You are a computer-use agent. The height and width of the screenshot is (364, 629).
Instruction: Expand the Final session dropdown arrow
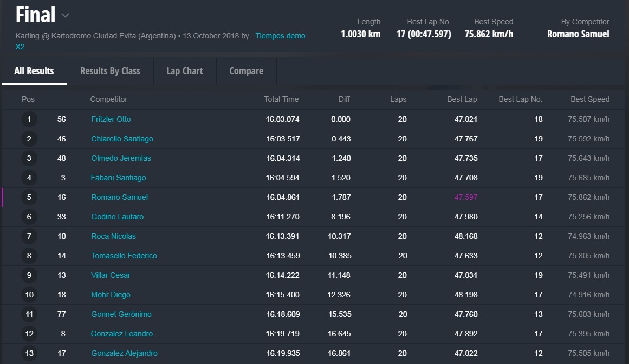click(66, 16)
